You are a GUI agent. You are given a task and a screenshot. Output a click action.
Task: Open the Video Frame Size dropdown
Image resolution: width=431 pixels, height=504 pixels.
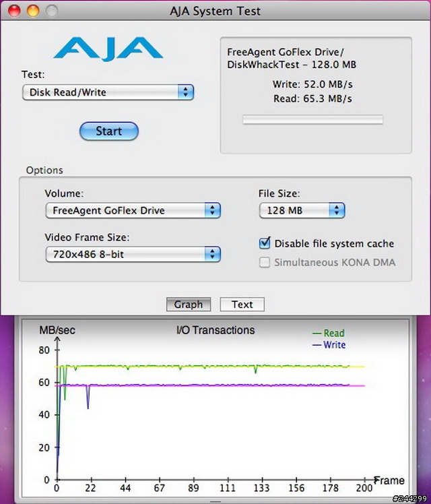(x=133, y=254)
